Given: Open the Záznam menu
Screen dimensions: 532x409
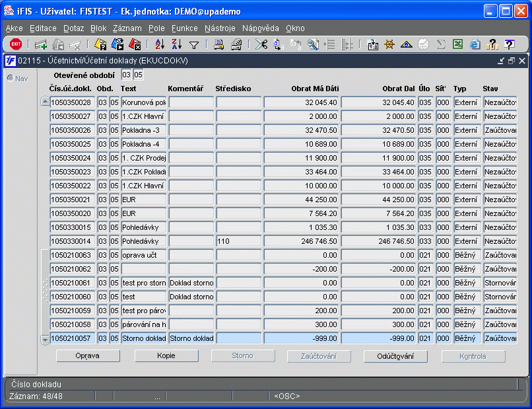Looking at the screenshot, I should (127, 28).
